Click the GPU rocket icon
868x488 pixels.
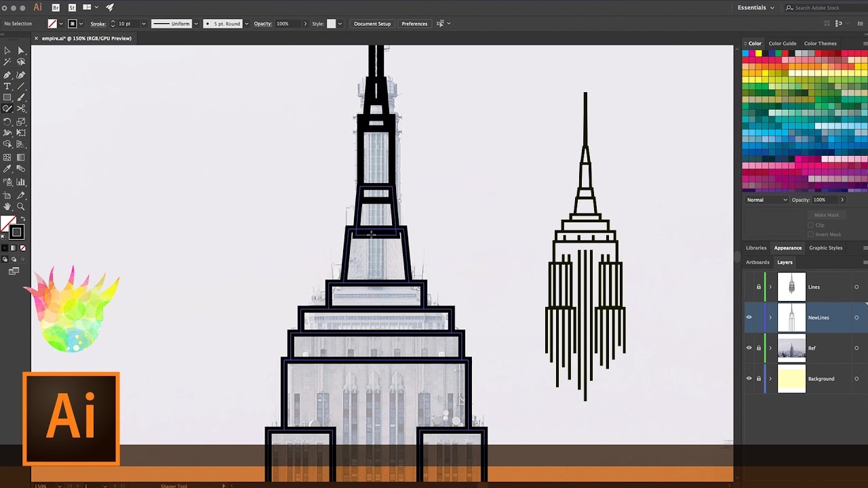(110, 7)
